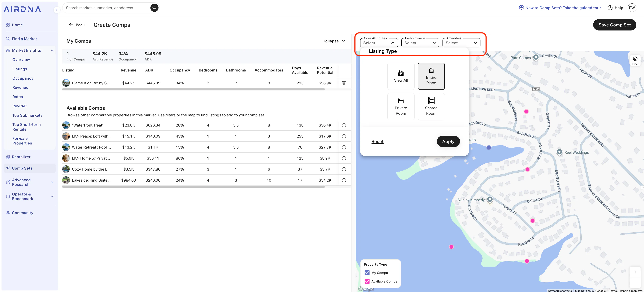Add Lakeside: King Suite listing with plus icon

coord(344,180)
